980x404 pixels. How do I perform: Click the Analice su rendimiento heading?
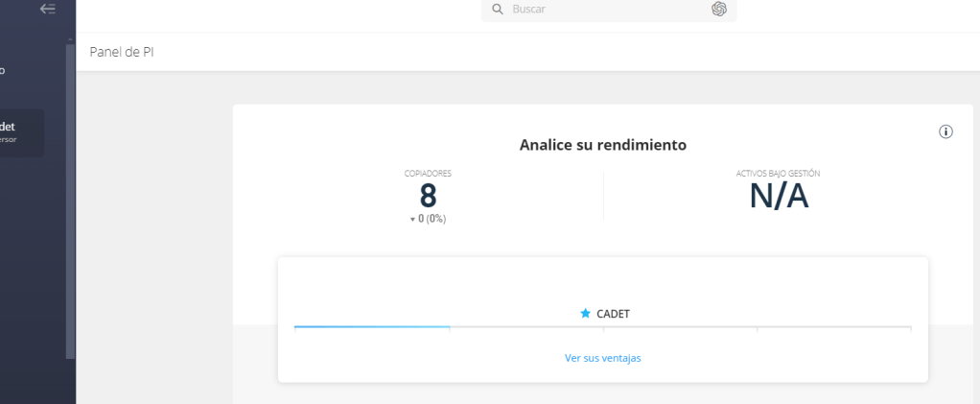pyautogui.click(x=602, y=145)
